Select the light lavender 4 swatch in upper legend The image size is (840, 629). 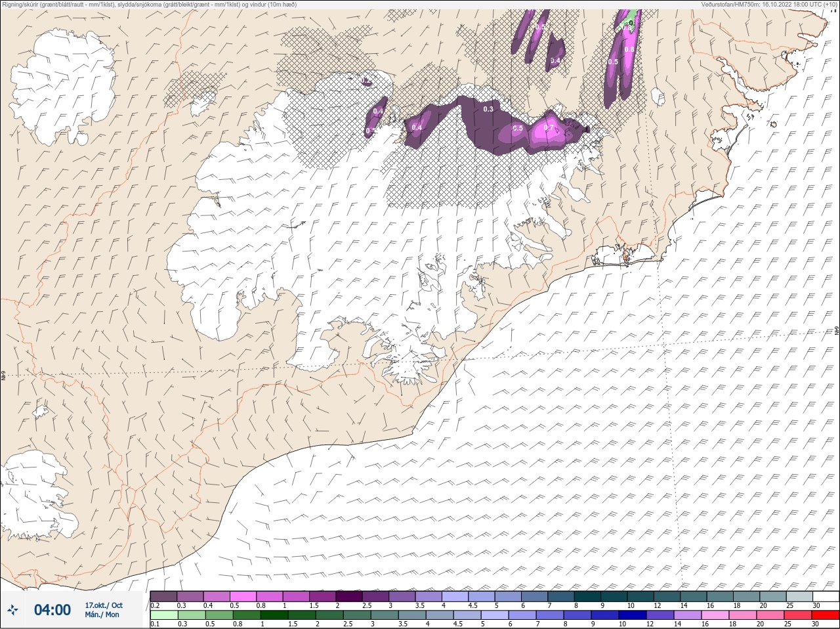coord(455,596)
